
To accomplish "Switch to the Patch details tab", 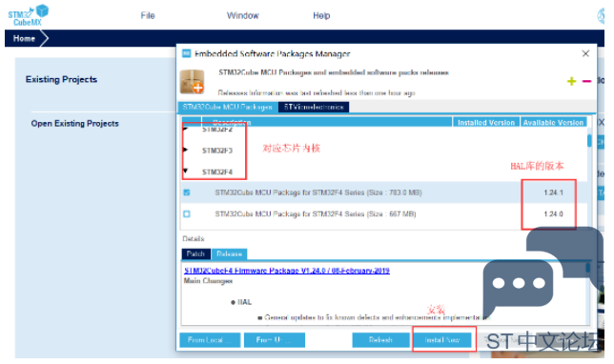I will pos(195,253).
